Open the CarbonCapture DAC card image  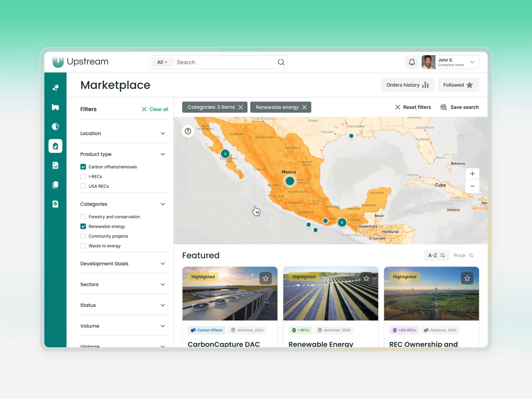(x=230, y=293)
